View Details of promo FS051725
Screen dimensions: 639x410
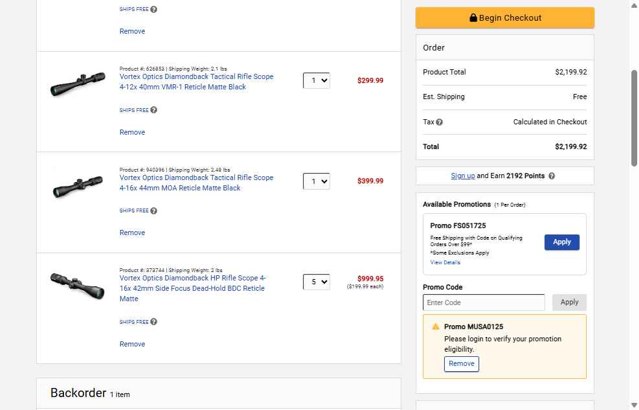[445, 262]
